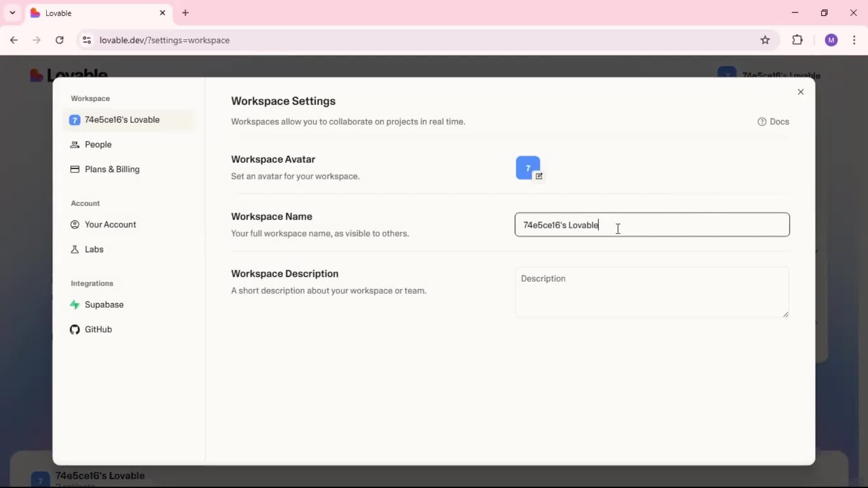Open the GitHub integration settings
This screenshot has height=488, width=868.
point(129,329)
